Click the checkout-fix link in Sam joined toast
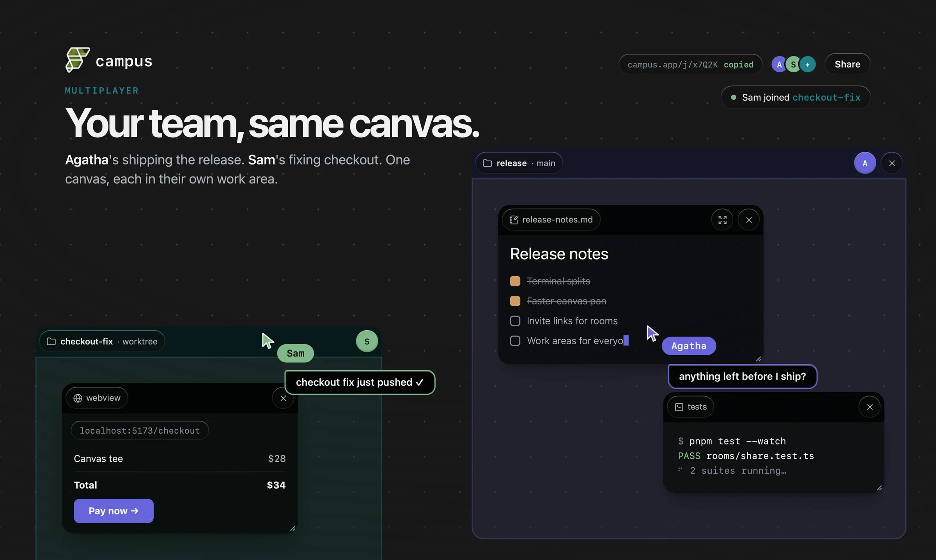Viewport: 936px width, 560px height. click(x=826, y=97)
